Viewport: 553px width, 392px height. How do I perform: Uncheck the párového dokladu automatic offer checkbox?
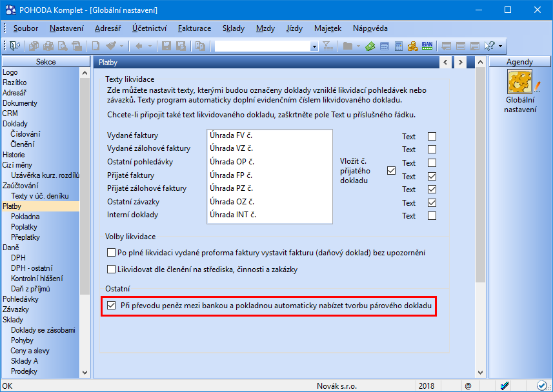click(x=111, y=305)
